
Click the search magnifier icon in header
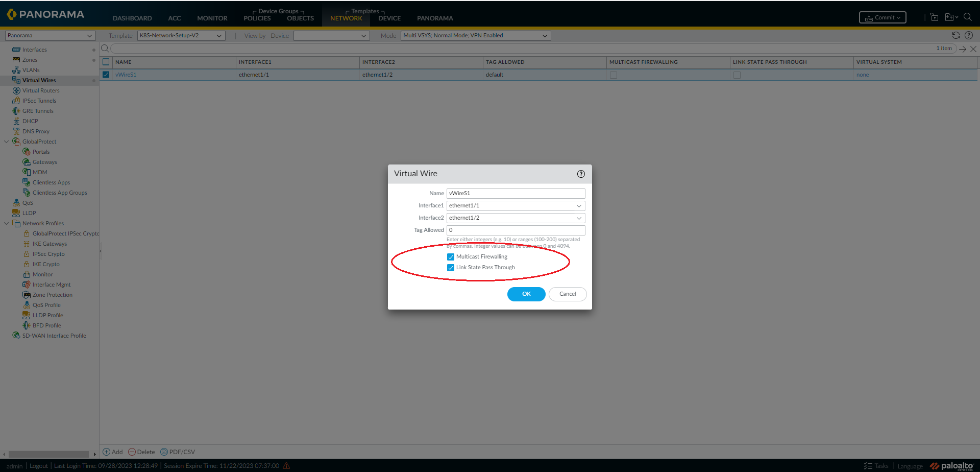coord(967,17)
